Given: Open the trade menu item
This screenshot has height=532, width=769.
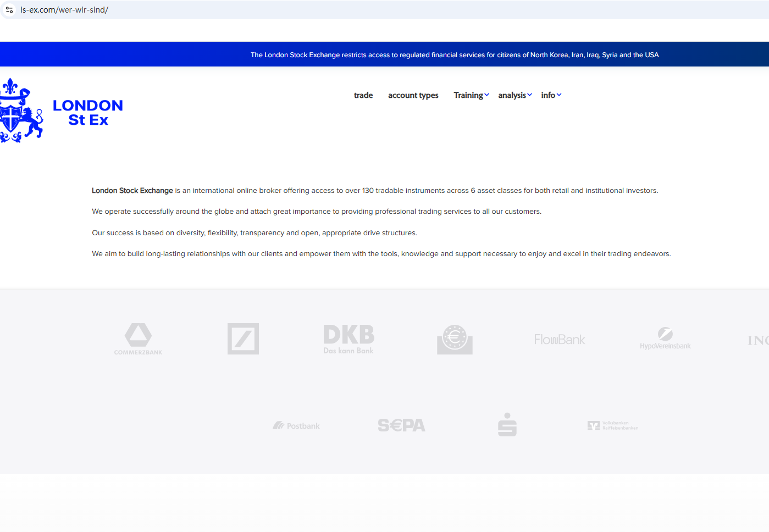Looking at the screenshot, I should tap(363, 95).
